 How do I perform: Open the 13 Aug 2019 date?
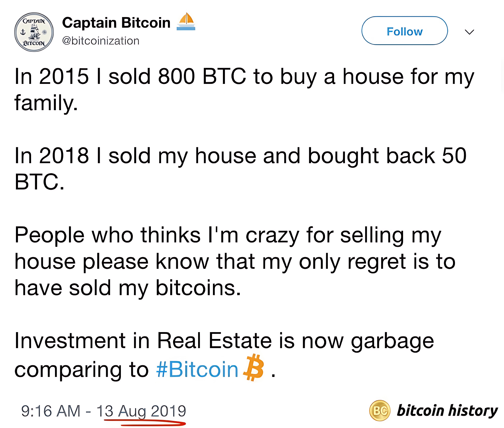tap(141, 411)
